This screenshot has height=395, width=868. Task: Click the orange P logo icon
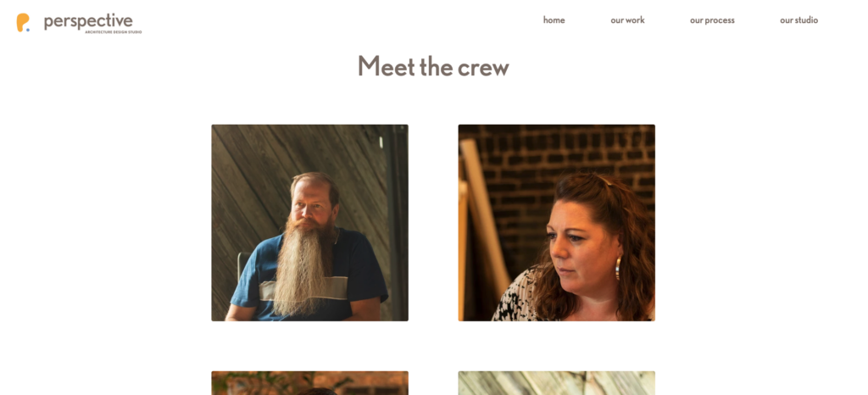[22, 22]
